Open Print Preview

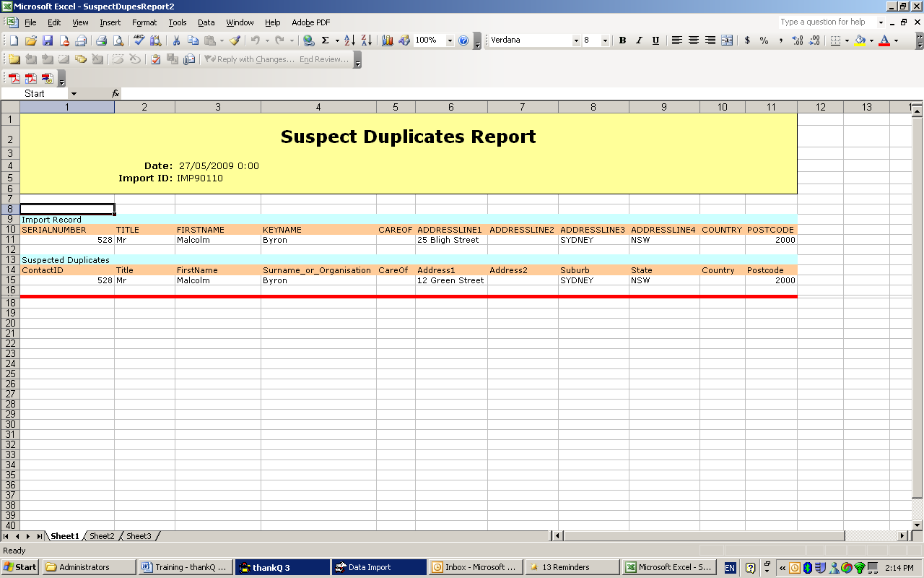click(x=118, y=40)
